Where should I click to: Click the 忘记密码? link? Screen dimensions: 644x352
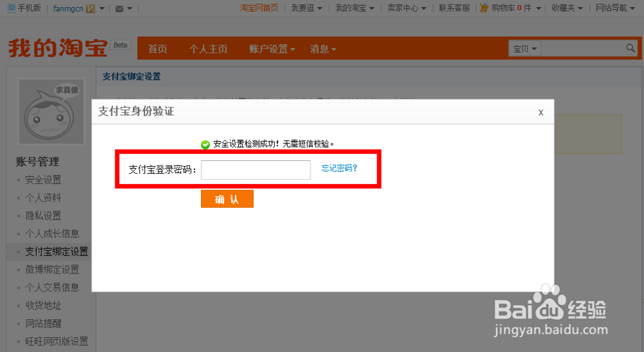pyautogui.click(x=339, y=168)
